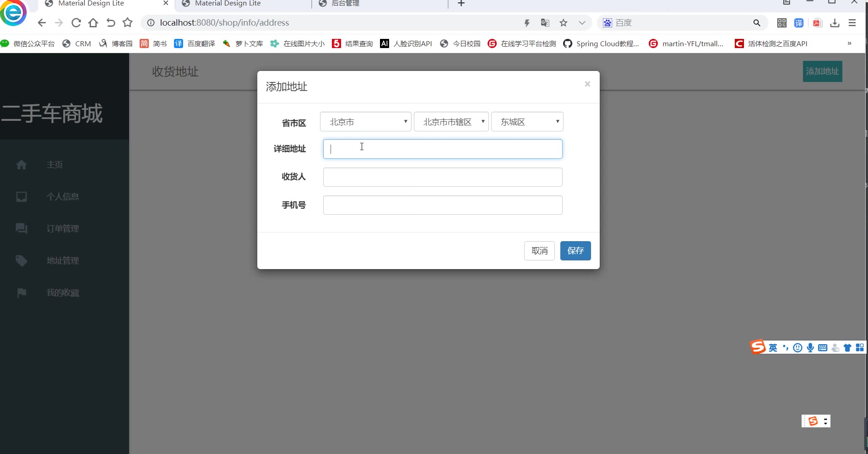
Task: Click the Sogou voice input microphone
Action: [x=810, y=348]
